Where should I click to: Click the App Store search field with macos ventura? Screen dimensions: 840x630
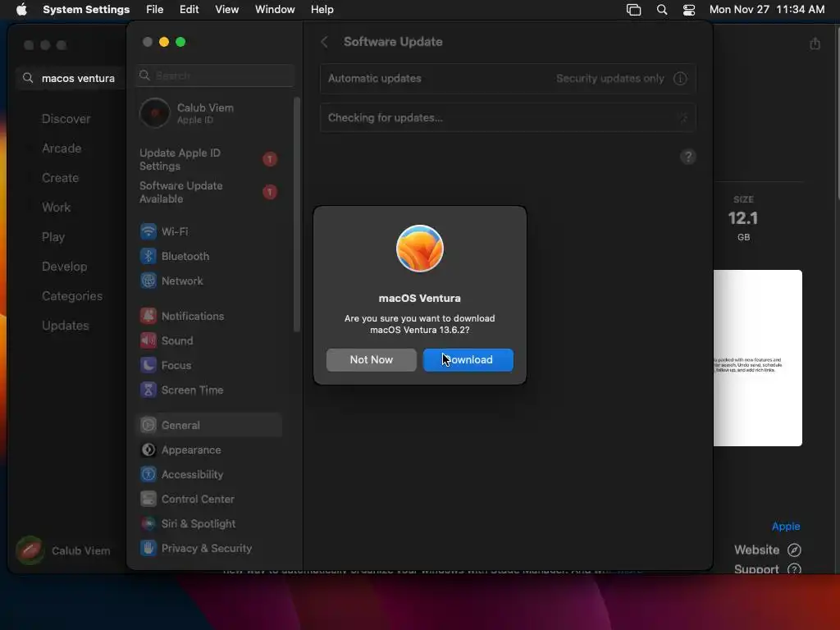[71, 78]
